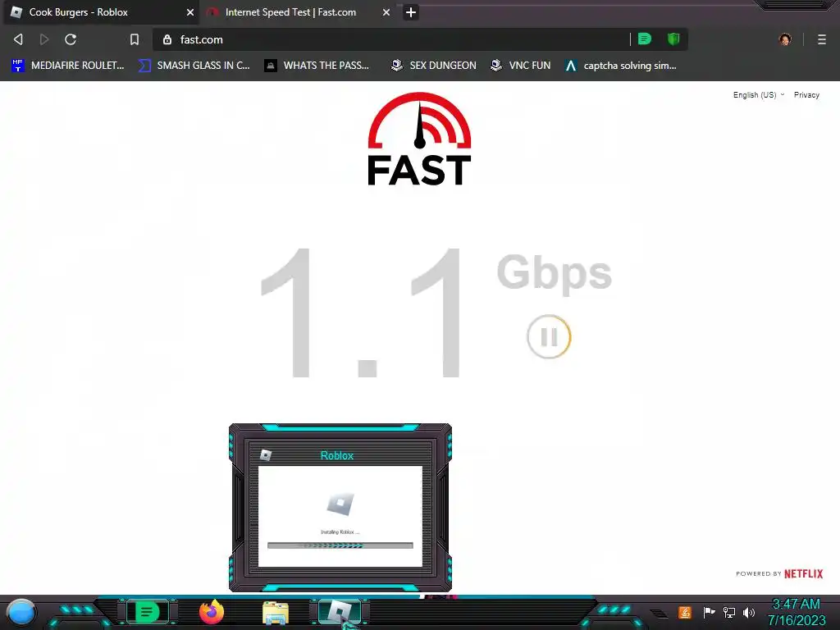The image size is (840, 630).
Task: Open the MEDIAFIRE ROULET... bookmark
Action: [x=67, y=66]
